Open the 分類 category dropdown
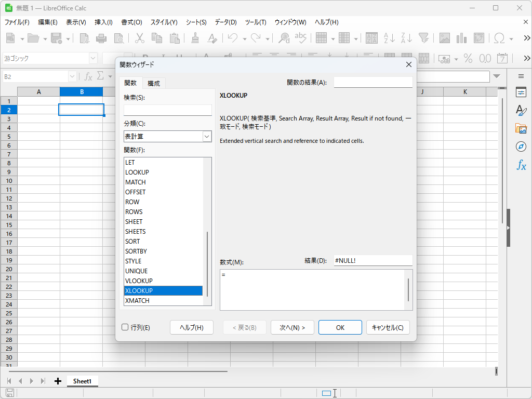This screenshot has width=532, height=399. pos(207,136)
